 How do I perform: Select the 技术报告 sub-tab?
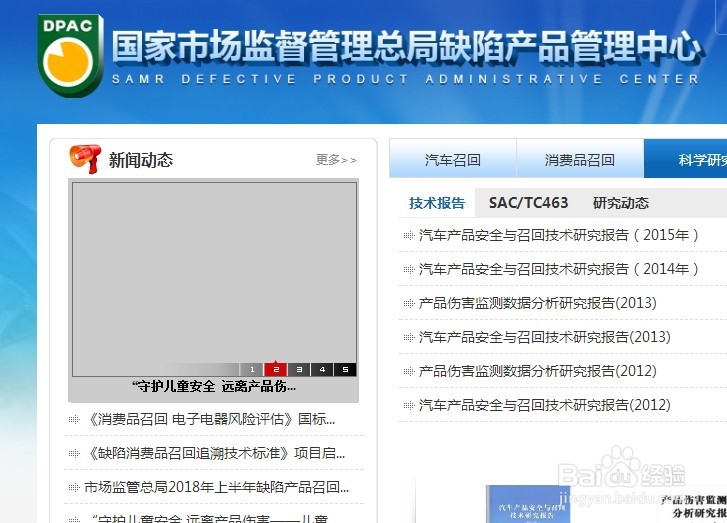click(437, 203)
